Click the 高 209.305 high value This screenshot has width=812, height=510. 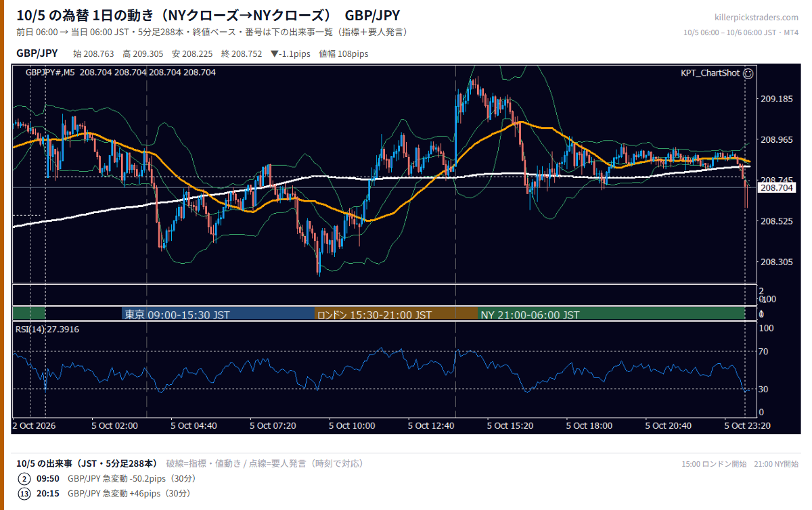pyautogui.click(x=143, y=54)
